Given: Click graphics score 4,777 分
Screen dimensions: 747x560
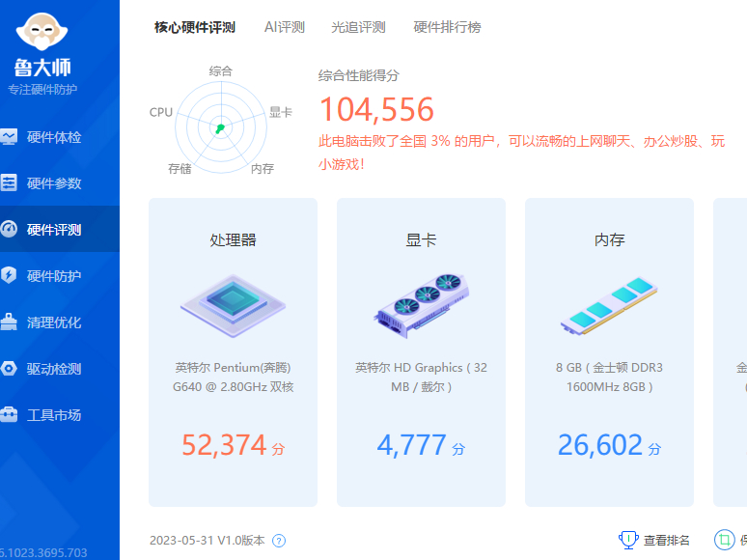Looking at the screenshot, I should (x=421, y=445).
